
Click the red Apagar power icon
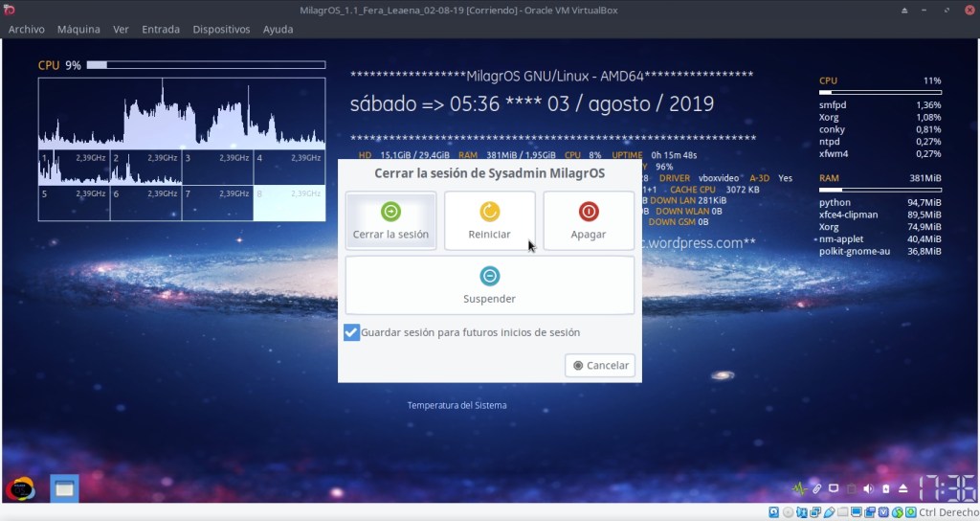pos(589,212)
